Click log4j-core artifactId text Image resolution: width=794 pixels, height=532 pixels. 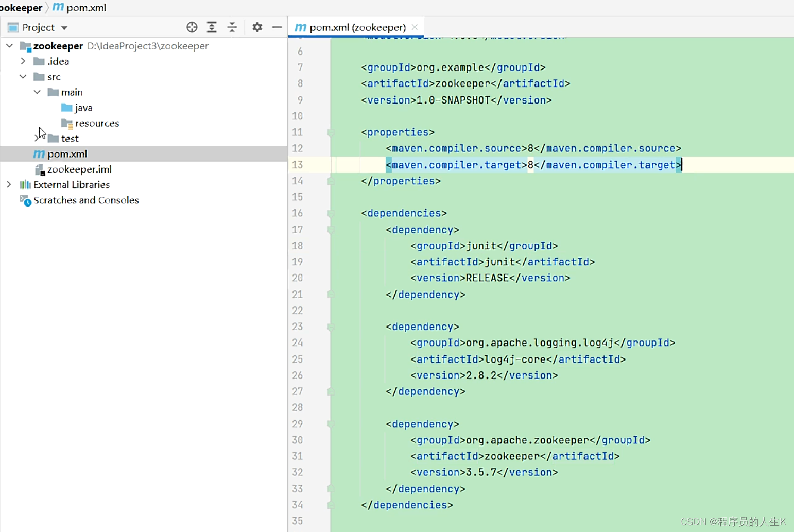click(515, 359)
